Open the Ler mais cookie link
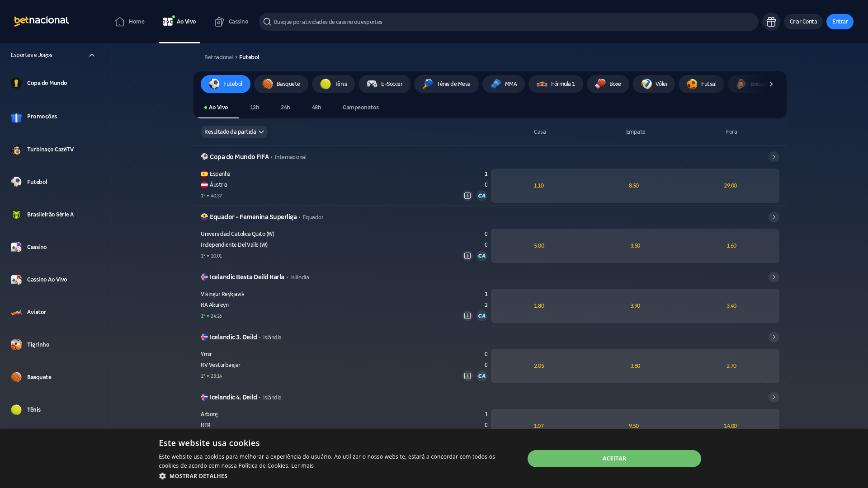 pos(302,466)
